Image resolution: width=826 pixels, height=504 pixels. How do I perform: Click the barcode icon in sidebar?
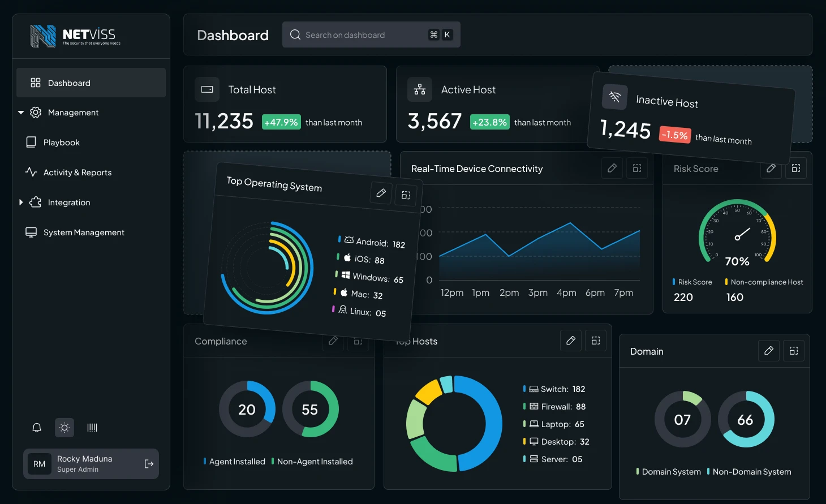(x=92, y=428)
